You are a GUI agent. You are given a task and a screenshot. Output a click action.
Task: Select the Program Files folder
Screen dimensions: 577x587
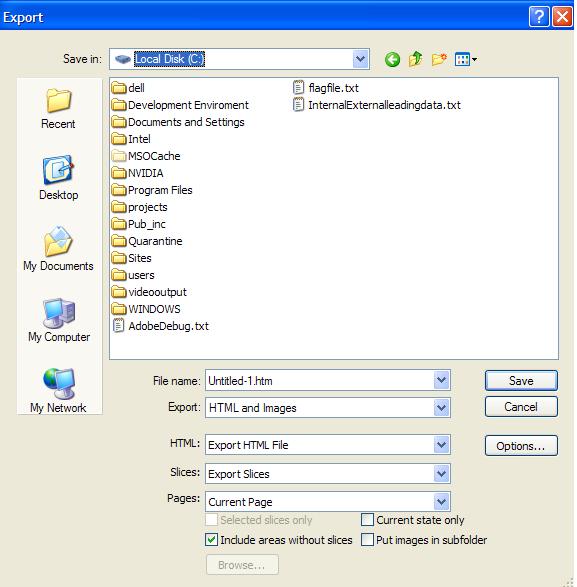pos(152,190)
